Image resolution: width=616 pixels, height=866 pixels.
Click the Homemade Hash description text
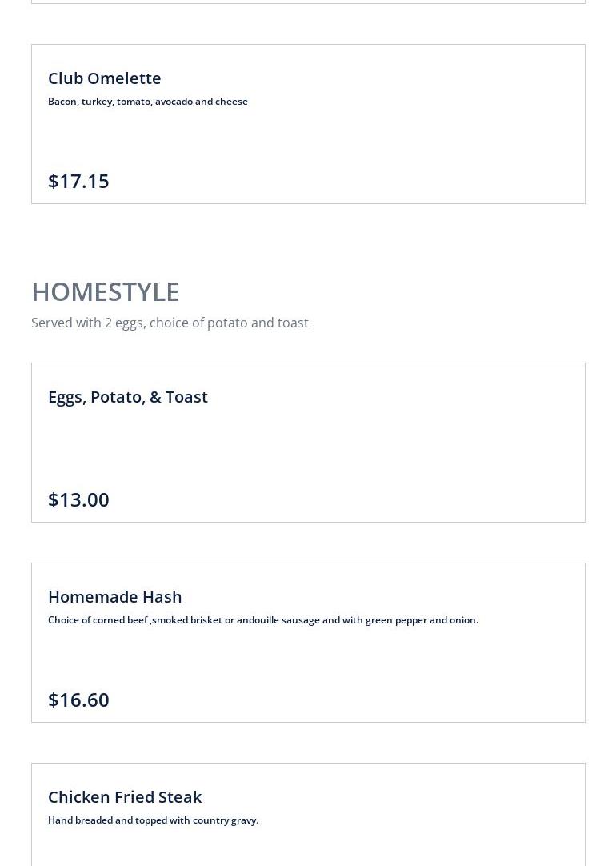(263, 620)
